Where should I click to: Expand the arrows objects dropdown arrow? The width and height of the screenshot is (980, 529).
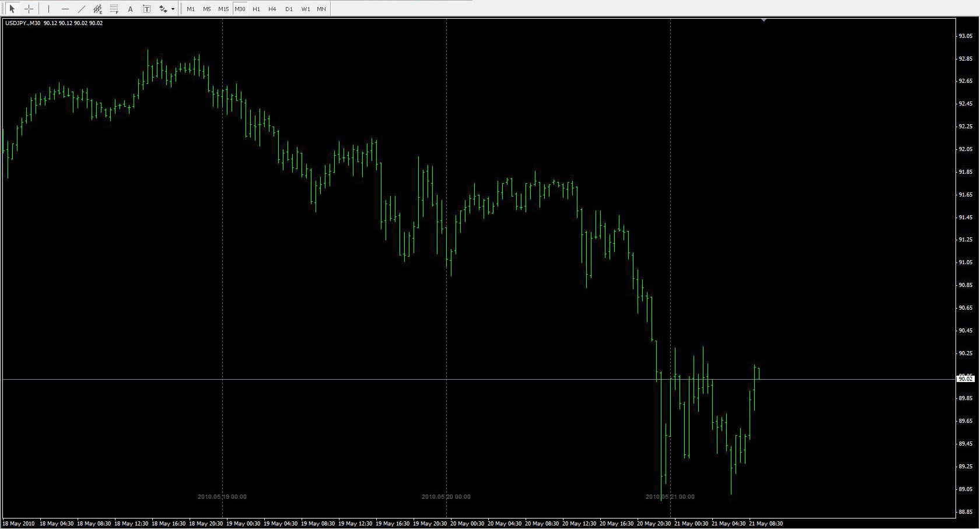(x=173, y=9)
